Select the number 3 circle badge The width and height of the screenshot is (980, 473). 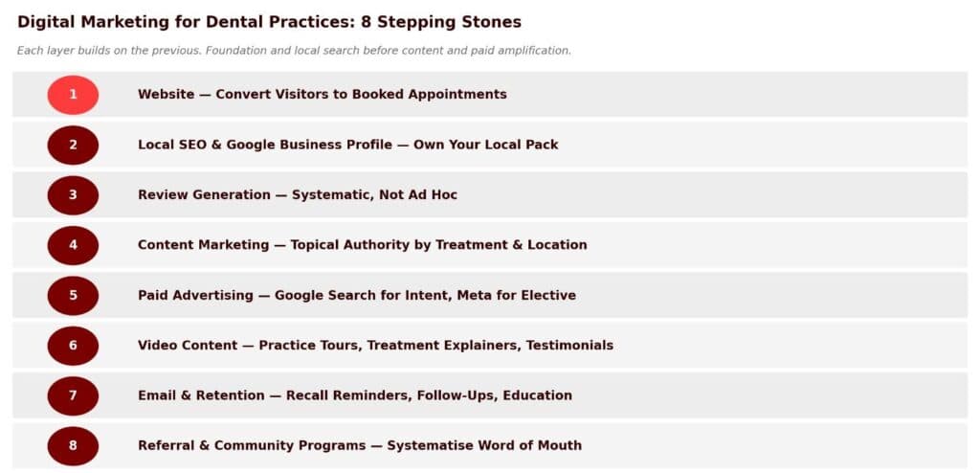[x=73, y=194]
